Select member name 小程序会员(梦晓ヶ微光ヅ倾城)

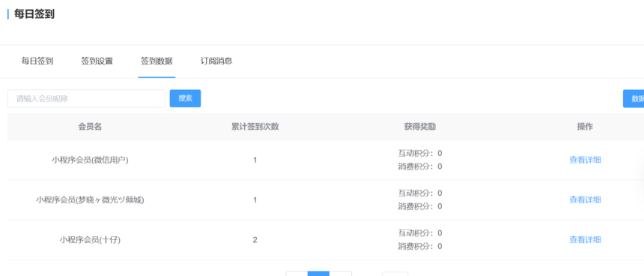pos(90,200)
